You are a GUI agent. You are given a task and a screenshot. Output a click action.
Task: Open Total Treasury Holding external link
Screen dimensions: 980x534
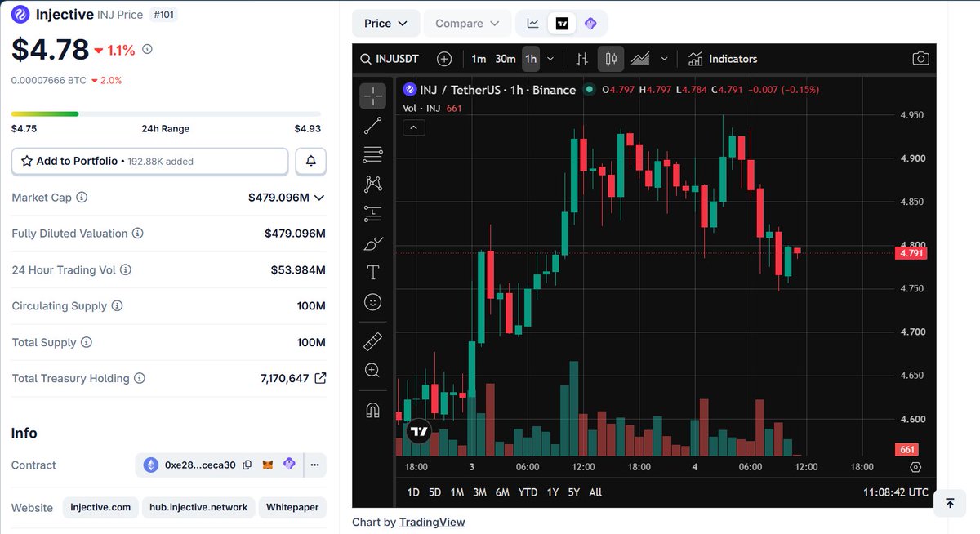click(320, 378)
